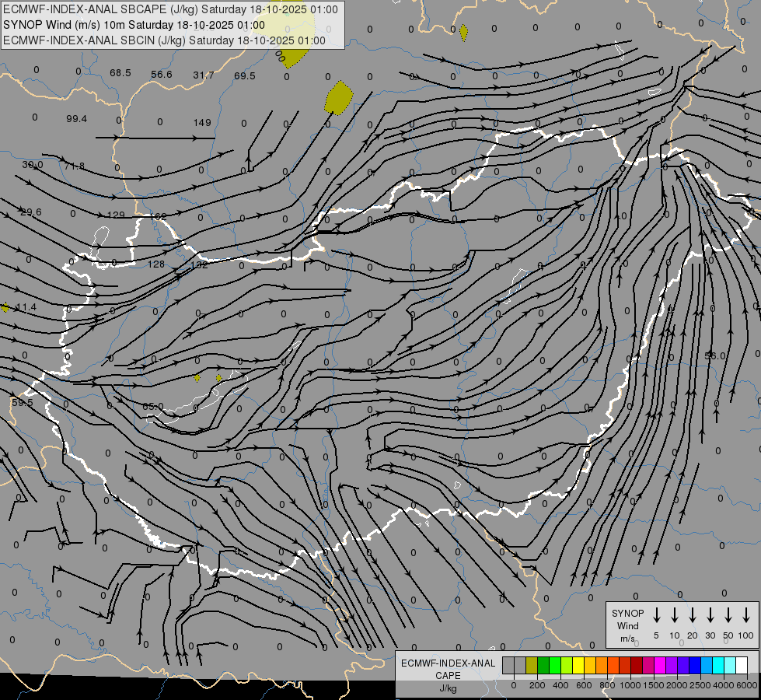Click the 6000 tick label on CAPE scale
Image resolution: width=761 pixels, height=700 pixels.
tap(747, 685)
